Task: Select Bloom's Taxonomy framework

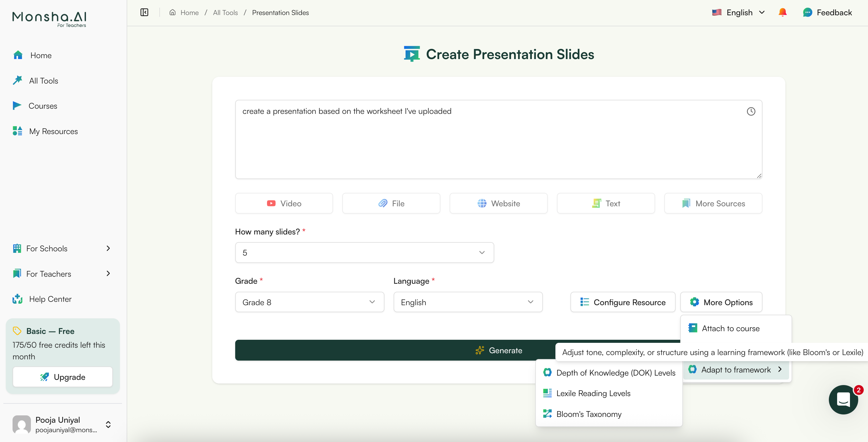Action: point(588,414)
